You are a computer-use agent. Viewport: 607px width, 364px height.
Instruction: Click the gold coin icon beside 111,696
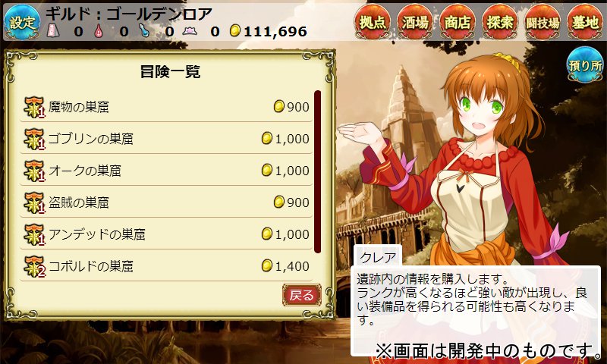(234, 30)
